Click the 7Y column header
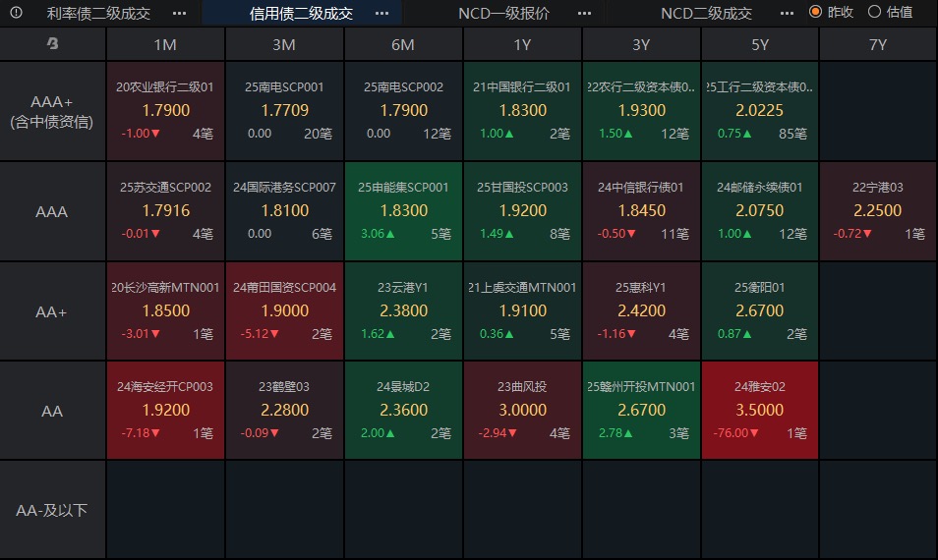 pos(878,45)
